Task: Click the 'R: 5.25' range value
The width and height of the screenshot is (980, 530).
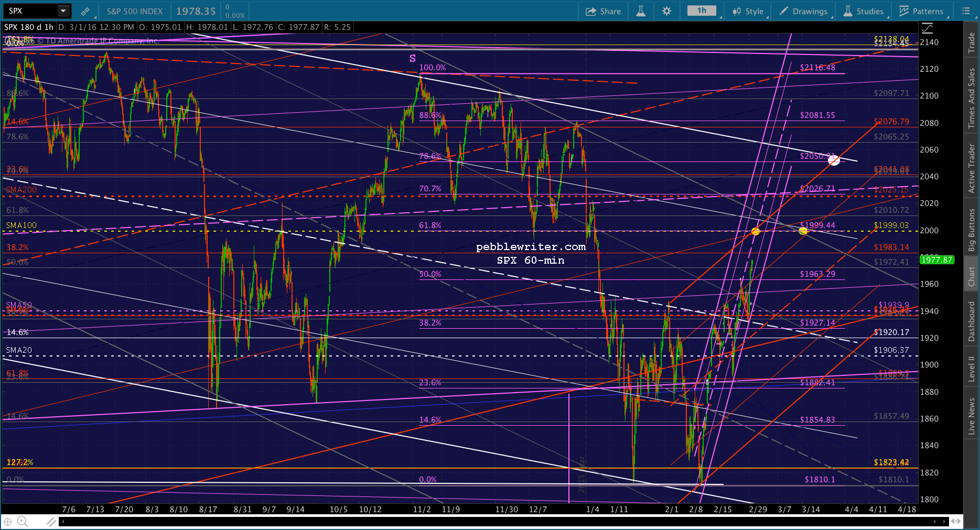Action: [x=337, y=27]
